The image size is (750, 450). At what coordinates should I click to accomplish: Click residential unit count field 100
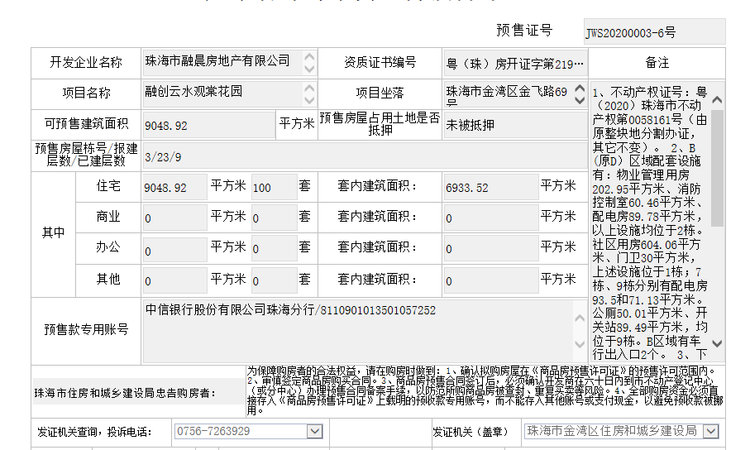point(274,187)
